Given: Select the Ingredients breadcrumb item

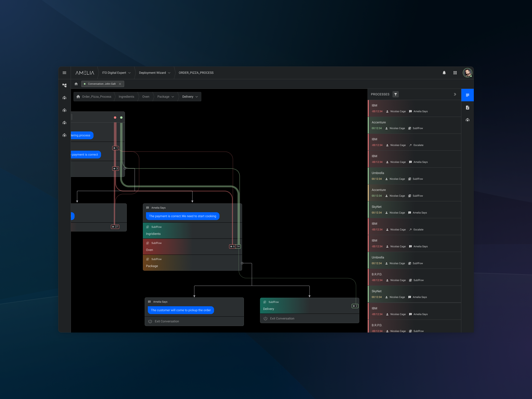Looking at the screenshot, I should pyautogui.click(x=126, y=97).
